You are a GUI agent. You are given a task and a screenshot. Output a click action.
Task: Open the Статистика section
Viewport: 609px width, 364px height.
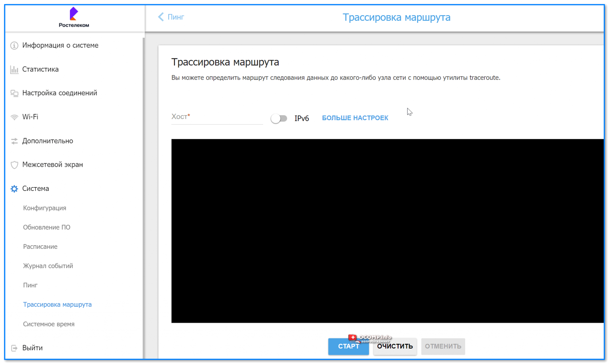(40, 69)
